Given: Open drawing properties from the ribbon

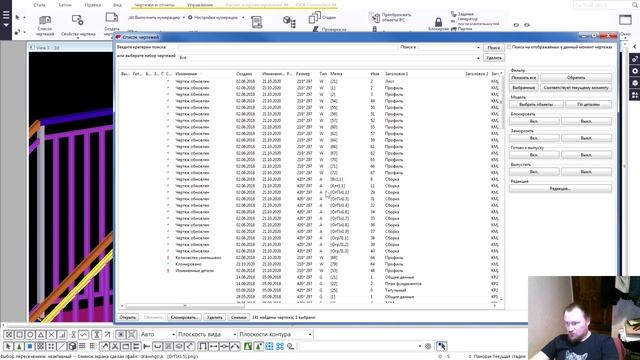Looking at the screenshot, I should pyautogui.click(x=78, y=20).
